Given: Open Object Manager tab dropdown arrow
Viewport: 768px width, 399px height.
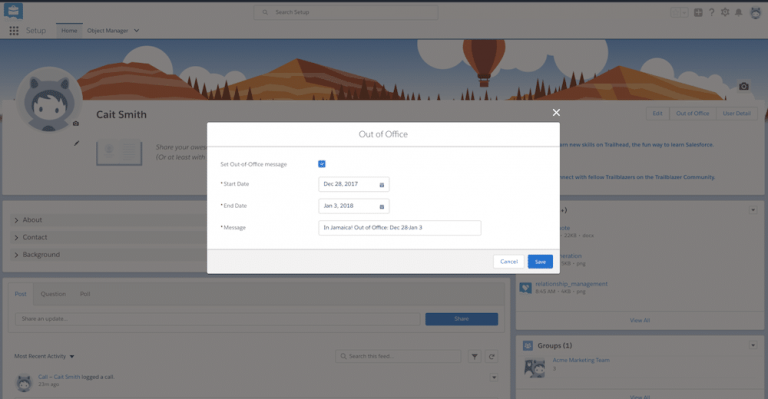Looking at the screenshot, I should coord(137,30).
